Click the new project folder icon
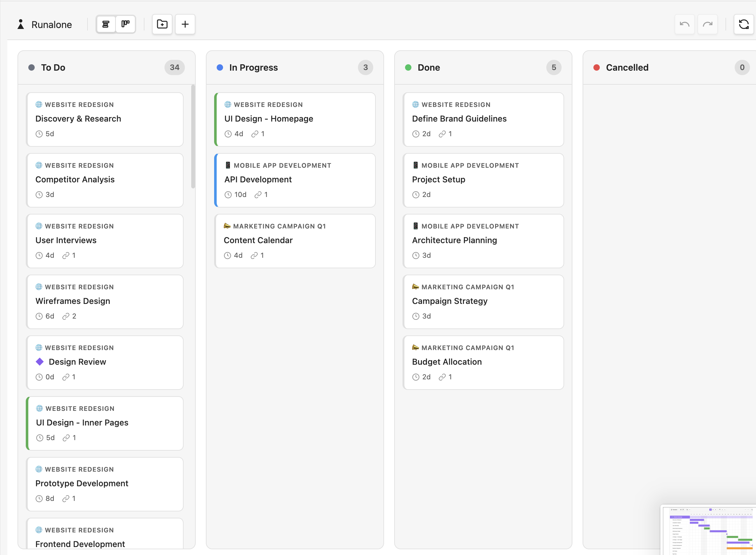This screenshot has height=555, width=756. [x=162, y=24]
